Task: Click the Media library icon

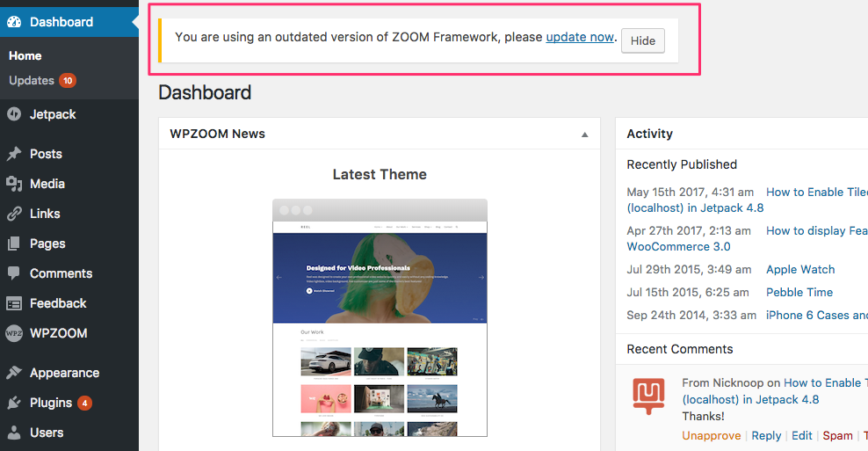Action: coord(14,184)
